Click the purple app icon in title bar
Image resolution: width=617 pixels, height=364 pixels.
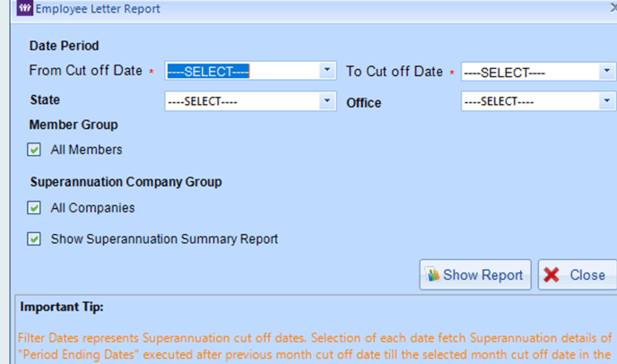pyautogui.click(x=24, y=8)
